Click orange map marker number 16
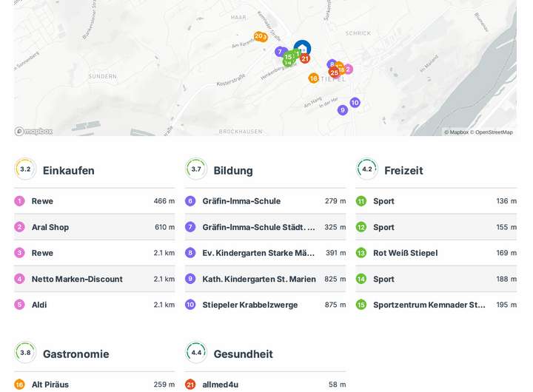Screen dimensions: 533x392 (x=313, y=78)
